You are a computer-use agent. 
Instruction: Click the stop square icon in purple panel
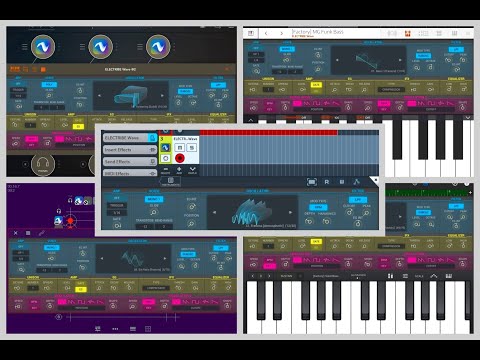click(28, 233)
